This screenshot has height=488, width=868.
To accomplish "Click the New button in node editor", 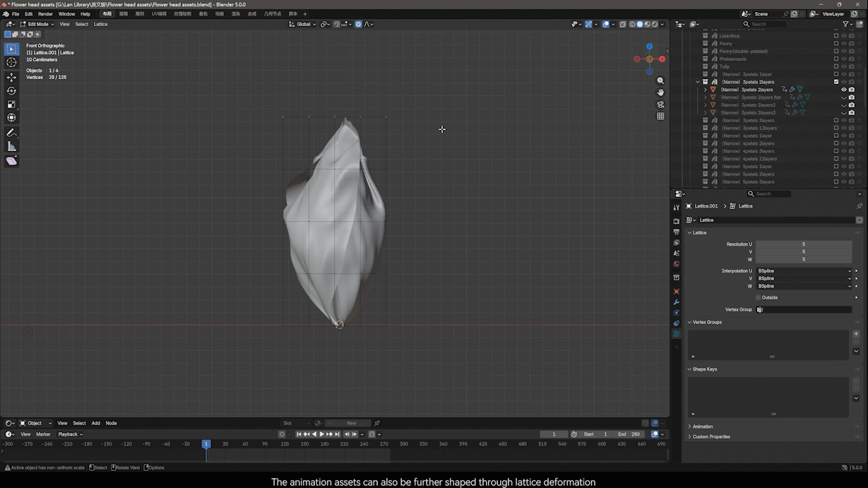I will [x=351, y=423].
